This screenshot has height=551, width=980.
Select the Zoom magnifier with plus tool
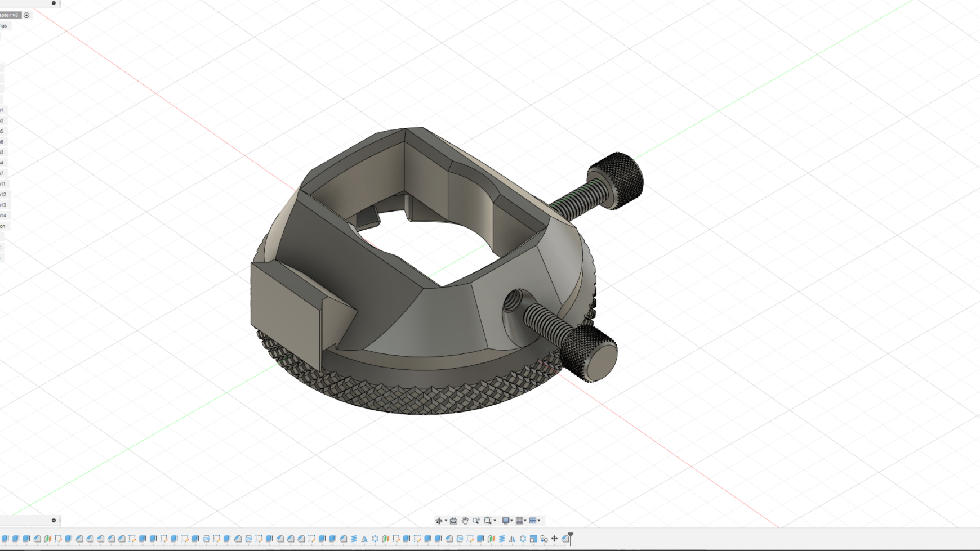click(476, 521)
